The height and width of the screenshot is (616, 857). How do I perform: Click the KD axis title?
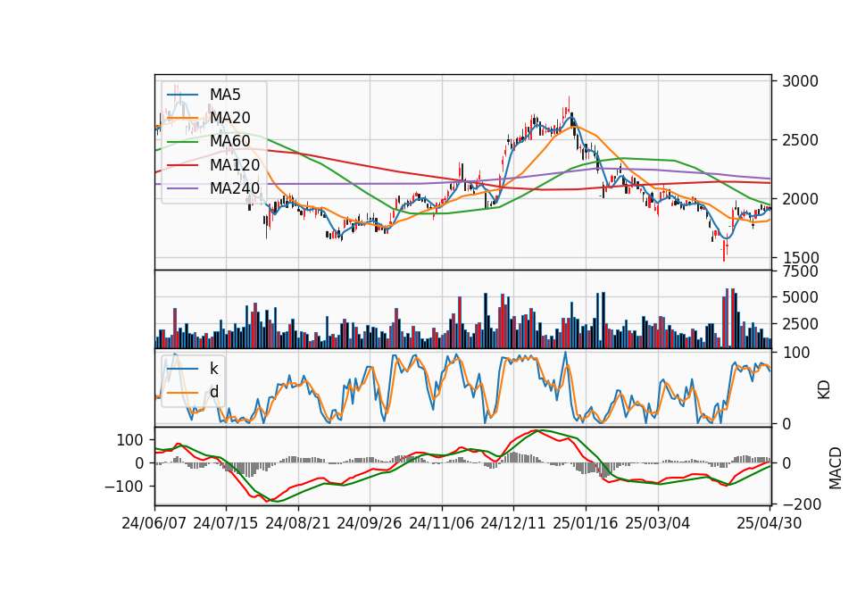824,390
